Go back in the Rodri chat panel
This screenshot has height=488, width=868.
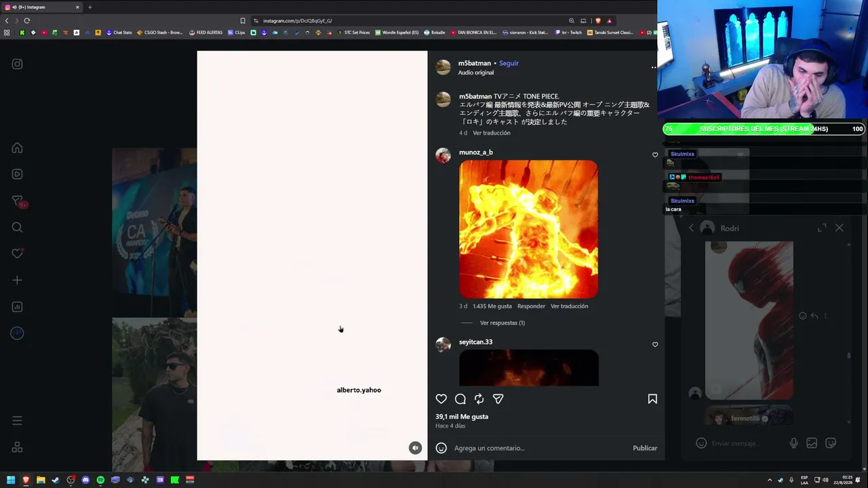(691, 228)
